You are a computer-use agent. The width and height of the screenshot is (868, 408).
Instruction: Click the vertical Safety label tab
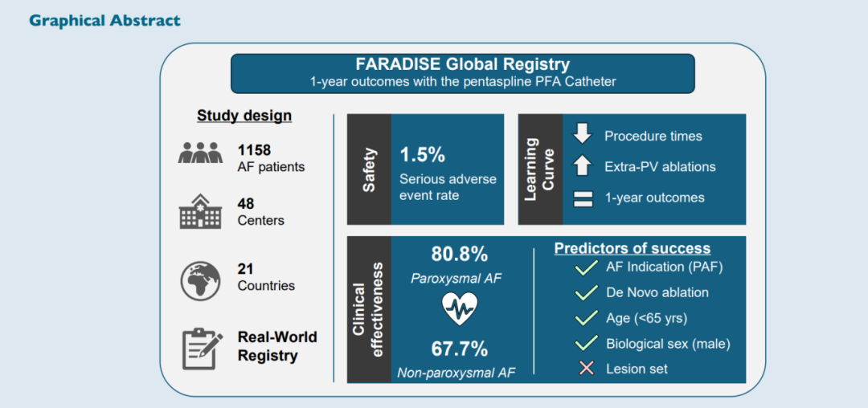[x=369, y=169]
